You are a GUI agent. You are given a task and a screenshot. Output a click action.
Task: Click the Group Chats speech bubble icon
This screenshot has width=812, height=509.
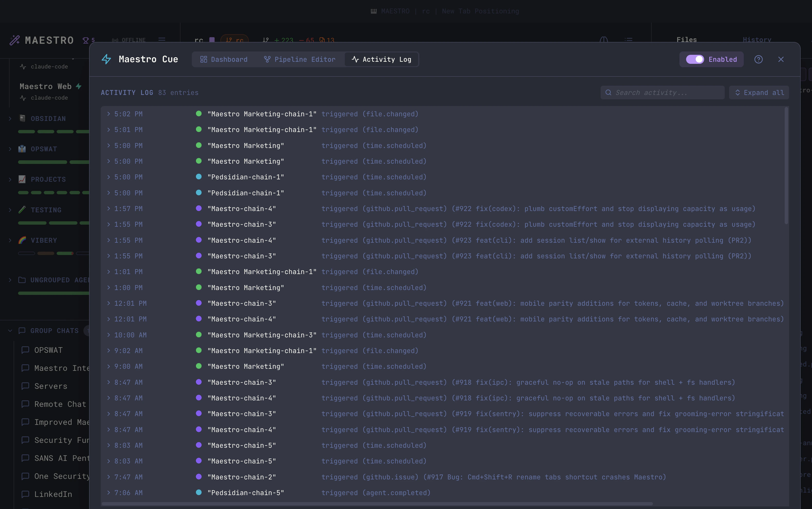(22, 331)
